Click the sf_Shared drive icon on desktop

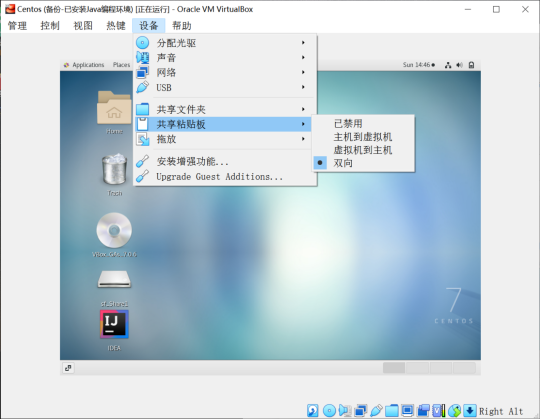(114, 280)
